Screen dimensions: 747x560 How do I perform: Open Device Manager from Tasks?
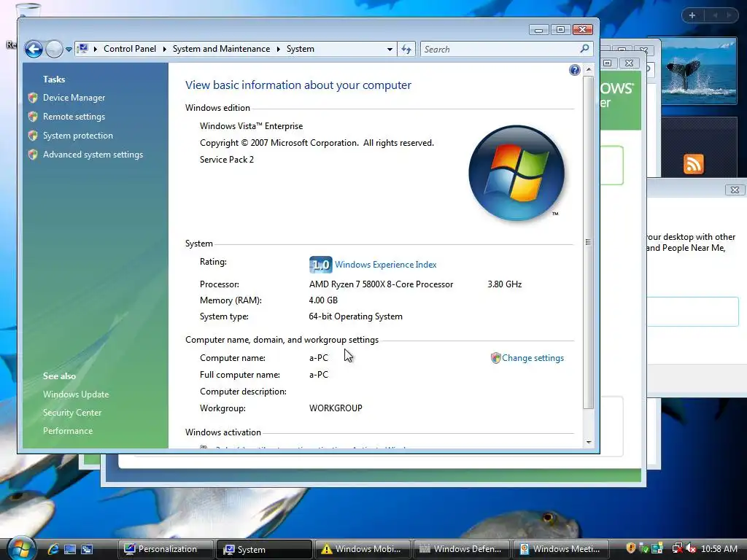click(74, 98)
